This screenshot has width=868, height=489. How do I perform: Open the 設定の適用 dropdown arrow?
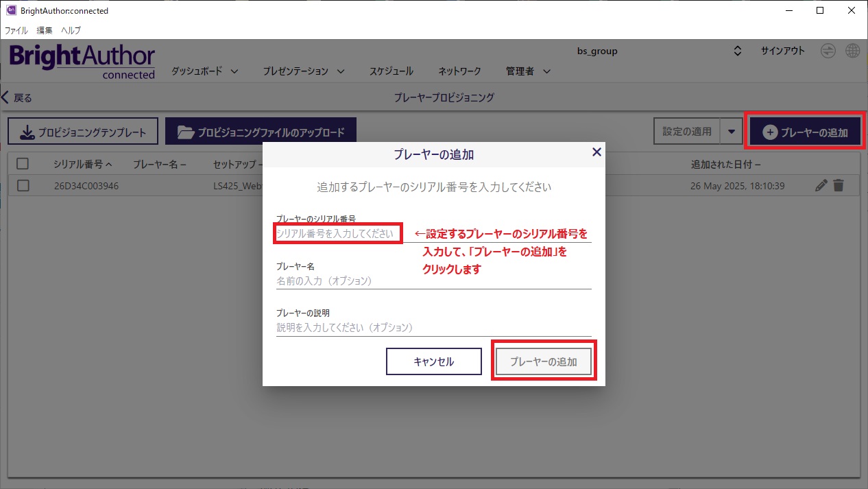point(732,132)
